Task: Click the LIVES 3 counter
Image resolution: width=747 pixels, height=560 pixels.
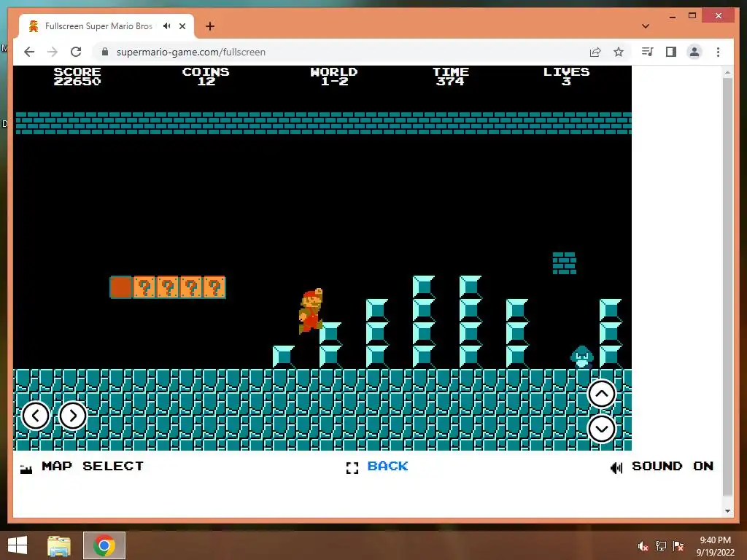Action: click(566, 76)
